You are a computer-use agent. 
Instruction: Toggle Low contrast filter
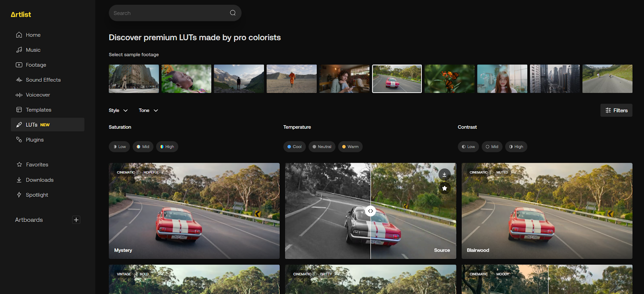[468, 147]
